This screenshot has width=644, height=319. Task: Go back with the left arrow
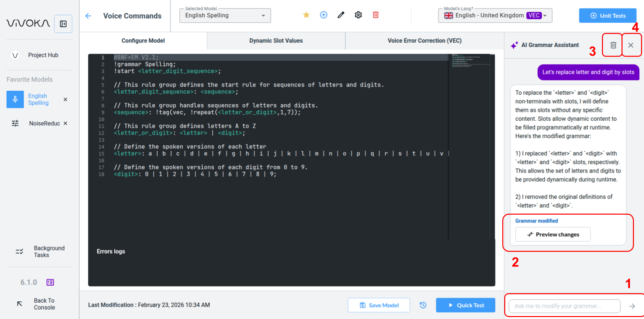(88, 16)
